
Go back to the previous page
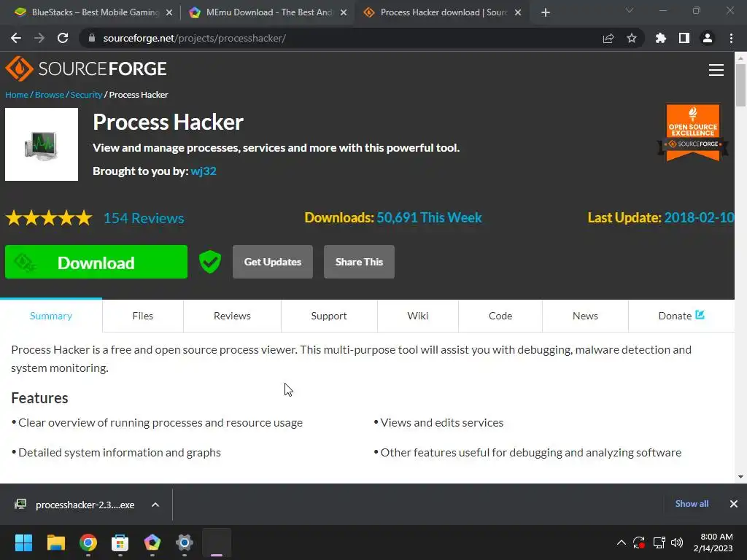[16, 38]
